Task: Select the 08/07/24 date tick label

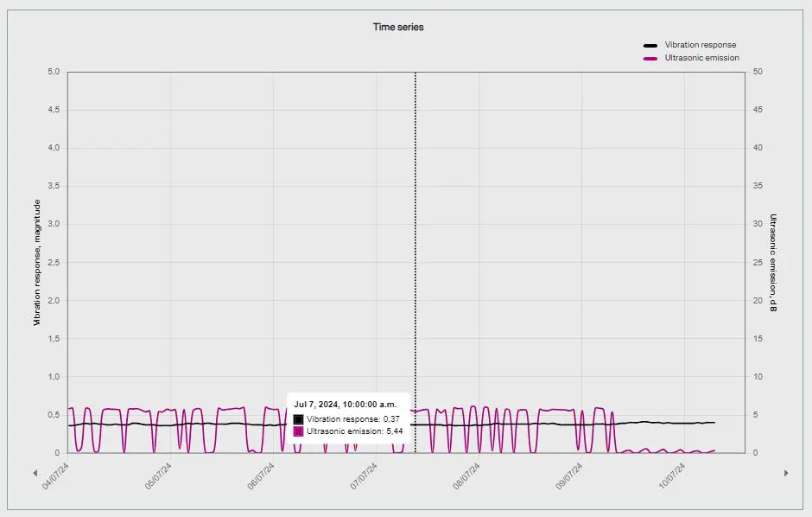Action: [x=466, y=476]
